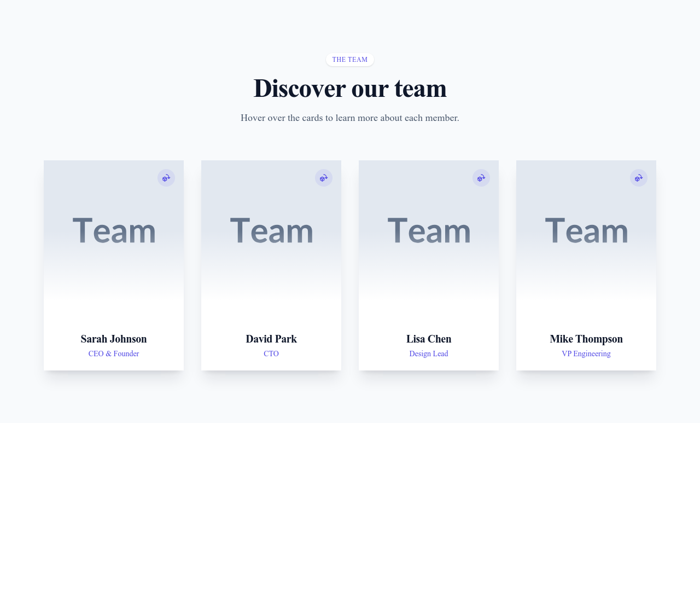Select the name Sarah Johnson
Viewport: 700px width, 591px height.
pyautogui.click(x=114, y=339)
